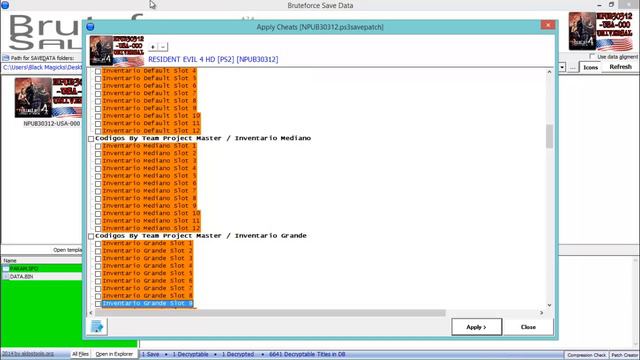
Task: Click the Apply > button
Action: tap(476, 327)
